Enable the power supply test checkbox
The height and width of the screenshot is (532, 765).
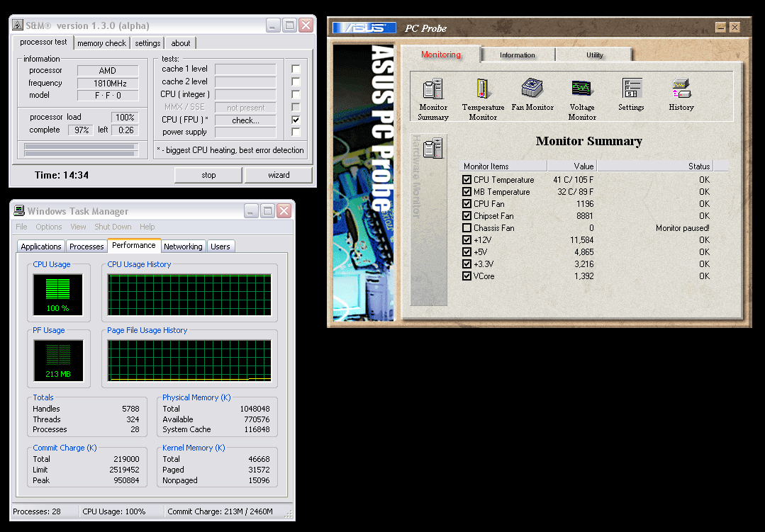point(296,132)
